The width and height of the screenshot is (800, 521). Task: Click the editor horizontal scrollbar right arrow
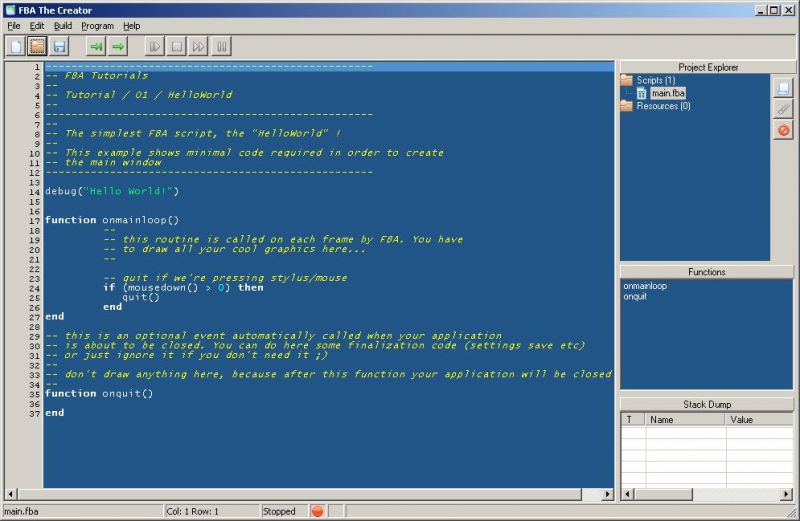tap(607, 494)
